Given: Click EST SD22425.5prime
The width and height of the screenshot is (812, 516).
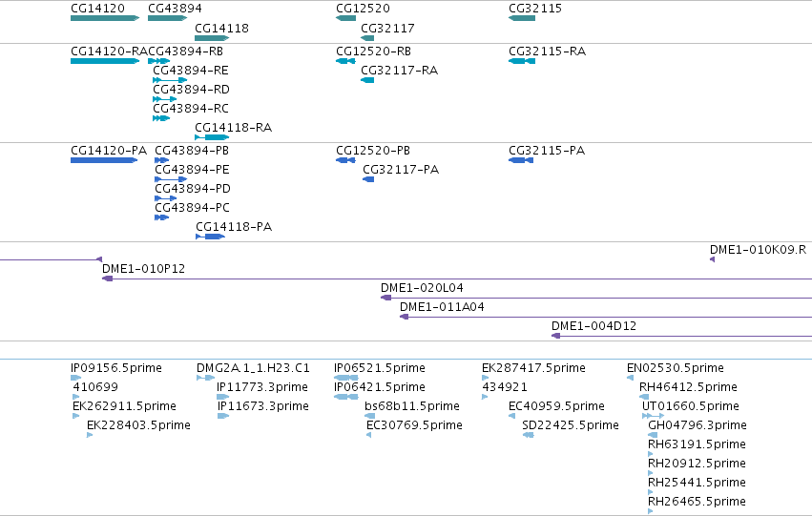Looking at the screenshot, I should (x=529, y=435).
